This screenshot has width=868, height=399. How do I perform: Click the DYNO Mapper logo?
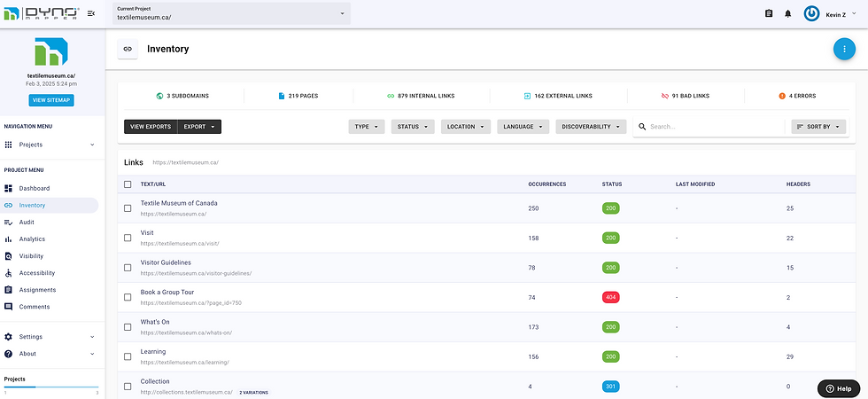(x=42, y=13)
